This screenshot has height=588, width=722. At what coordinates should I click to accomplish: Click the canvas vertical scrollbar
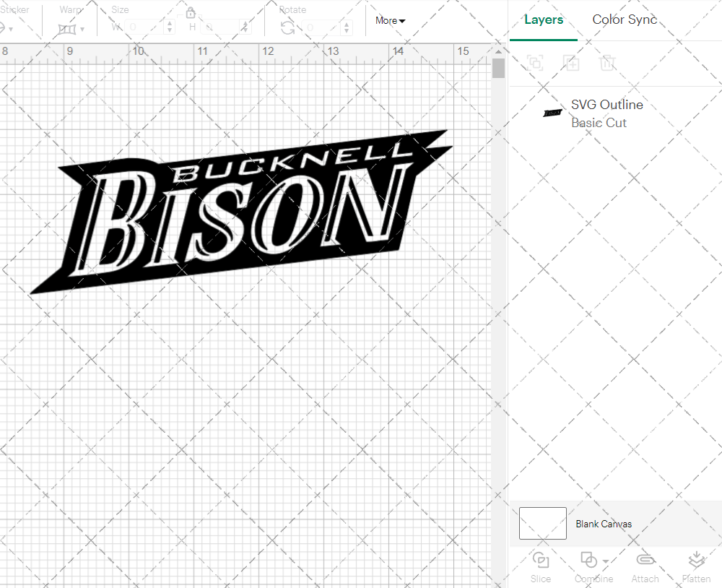(497, 67)
